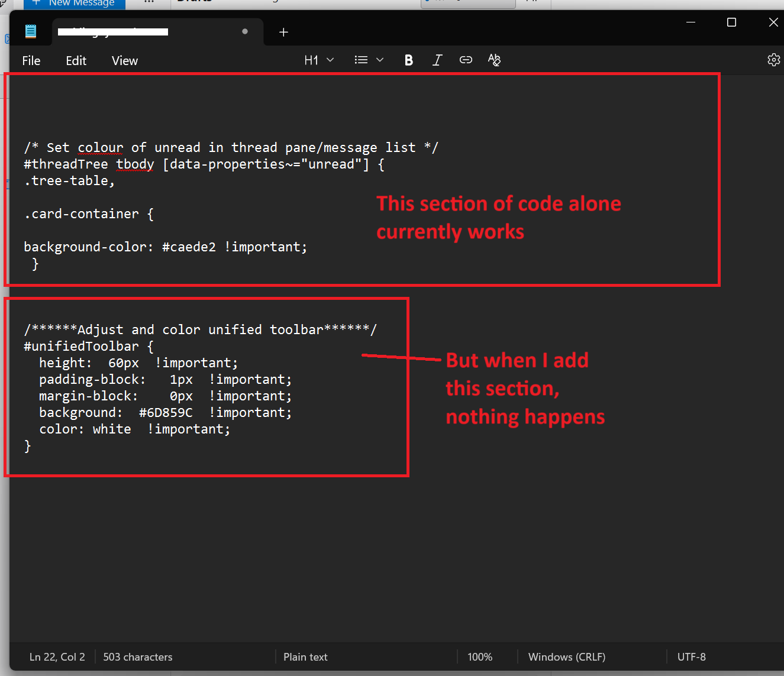Click the unsaved-changes dot on the tab
784x676 pixels.
pos(245,31)
